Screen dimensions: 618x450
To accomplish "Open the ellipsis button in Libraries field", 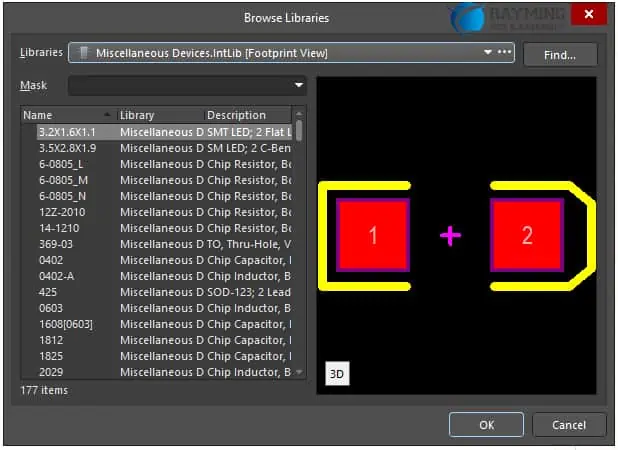I will (x=505, y=52).
